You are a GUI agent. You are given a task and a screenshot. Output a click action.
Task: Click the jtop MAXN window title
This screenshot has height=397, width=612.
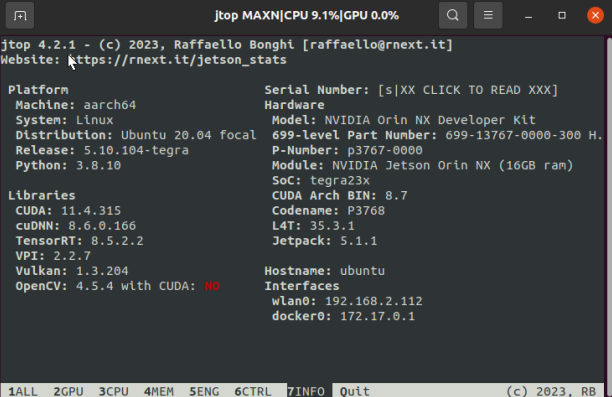tap(306, 16)
